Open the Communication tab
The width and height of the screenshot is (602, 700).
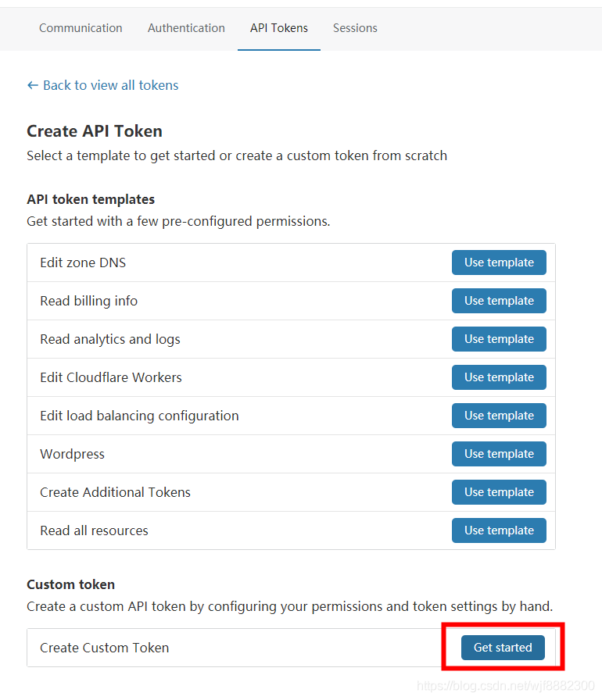[x=81, y=28]
